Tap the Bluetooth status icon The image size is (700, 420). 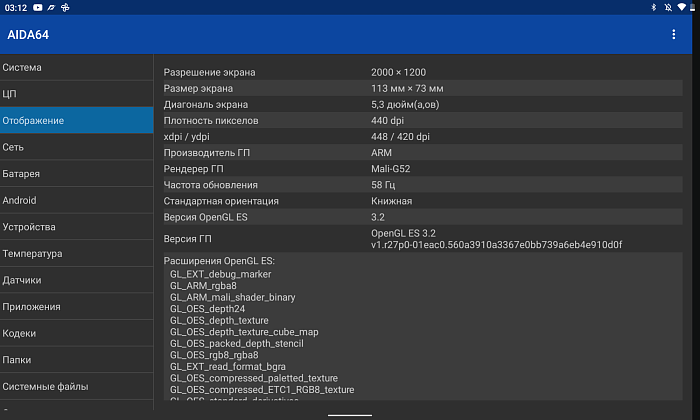coord(653,7)
